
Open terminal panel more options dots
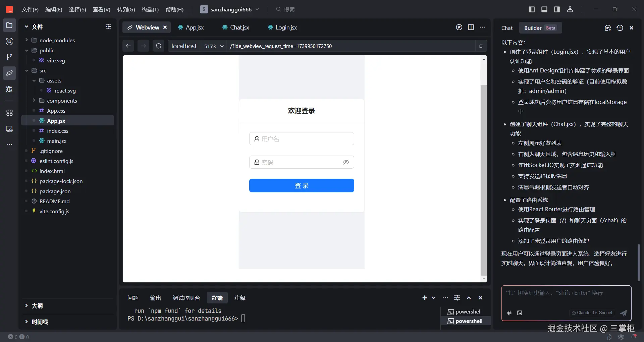pos(445,298)
